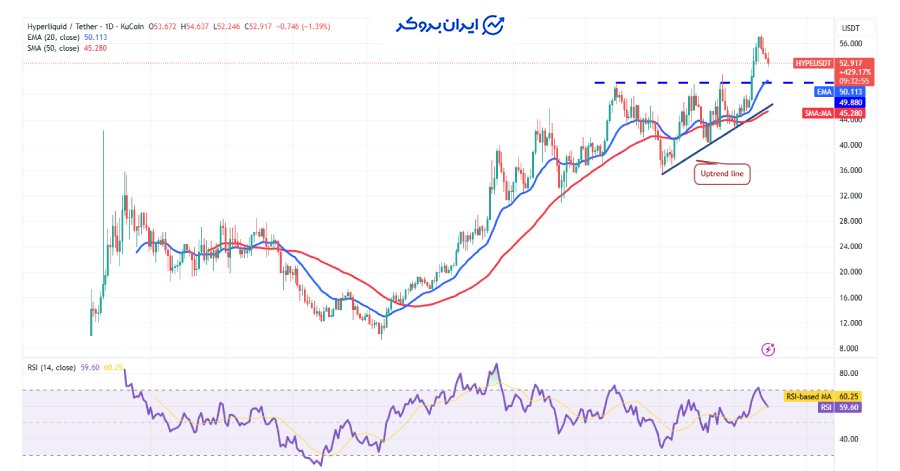The image size is (900, 471).
Task: Click the 80.00 RSI axis level
Action: coord(851,374)
